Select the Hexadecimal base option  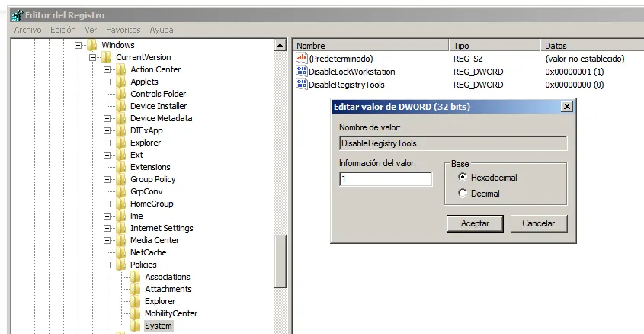tap(463, 177)
